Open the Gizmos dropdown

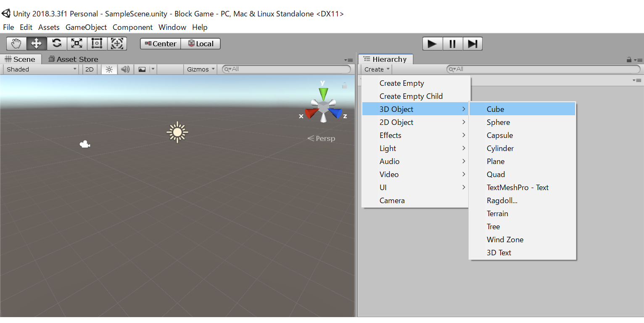coord(201,69)
